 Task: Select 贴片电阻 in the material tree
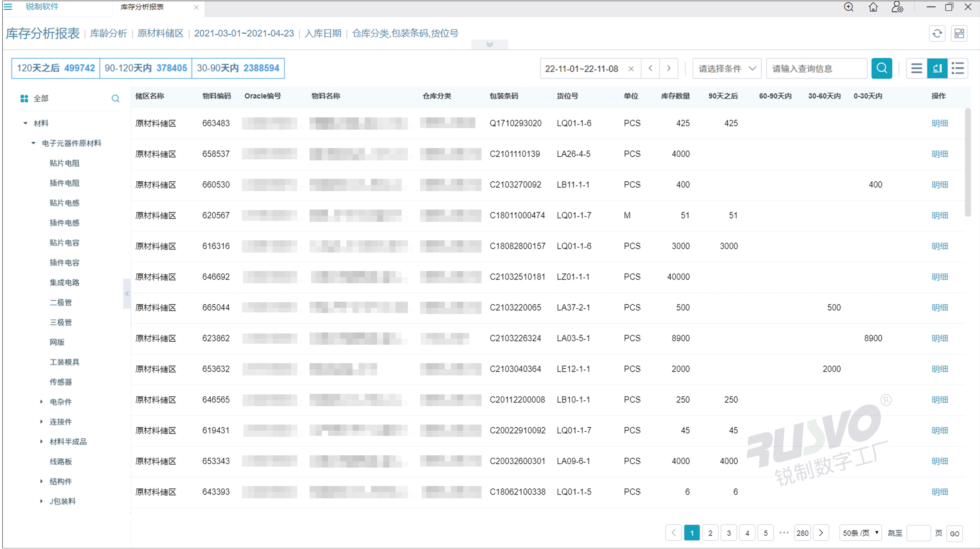[64, 163]
